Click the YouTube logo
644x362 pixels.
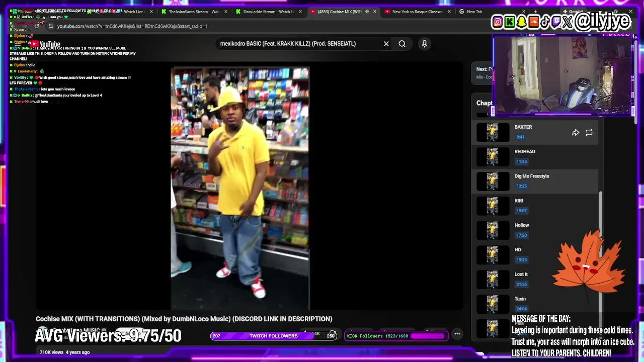click(44, 44)
